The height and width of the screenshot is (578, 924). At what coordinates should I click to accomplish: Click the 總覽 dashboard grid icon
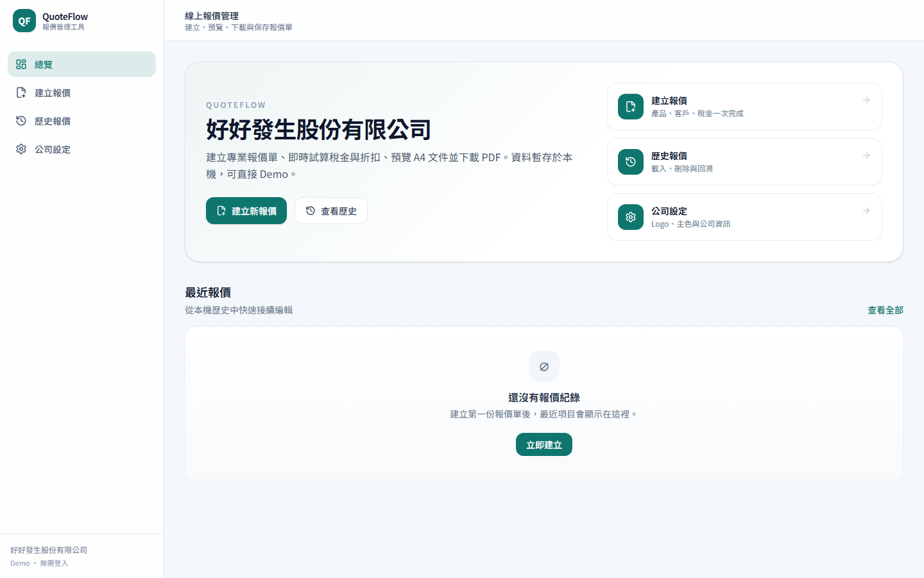pyautogui.click(x=21, y=64)
